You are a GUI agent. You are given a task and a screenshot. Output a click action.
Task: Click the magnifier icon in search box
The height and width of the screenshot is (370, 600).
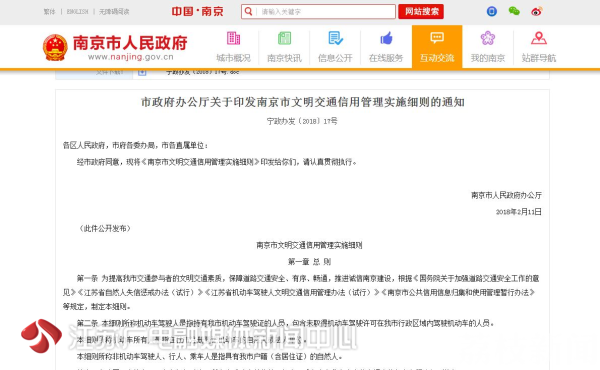pyautogui.click(x=249, y=11)
